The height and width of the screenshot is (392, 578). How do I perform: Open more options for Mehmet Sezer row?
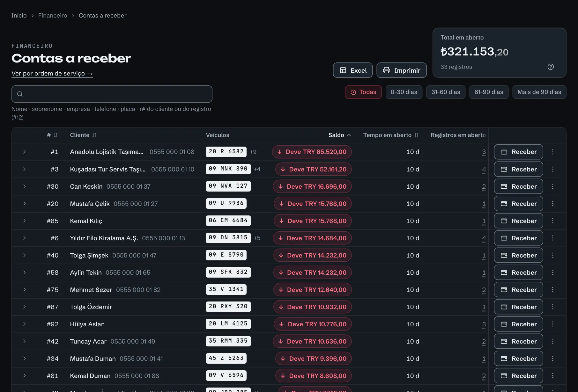[x=553, y=290]
